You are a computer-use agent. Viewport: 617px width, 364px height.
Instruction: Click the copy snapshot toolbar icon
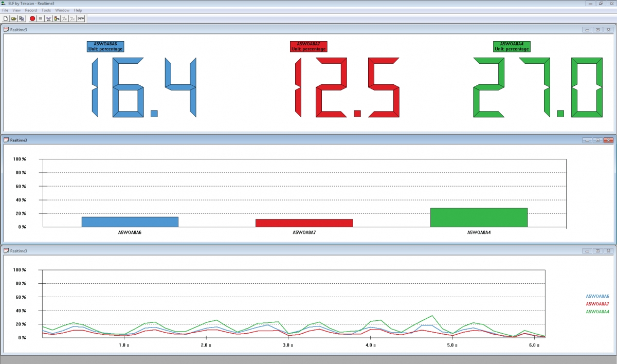23,18
